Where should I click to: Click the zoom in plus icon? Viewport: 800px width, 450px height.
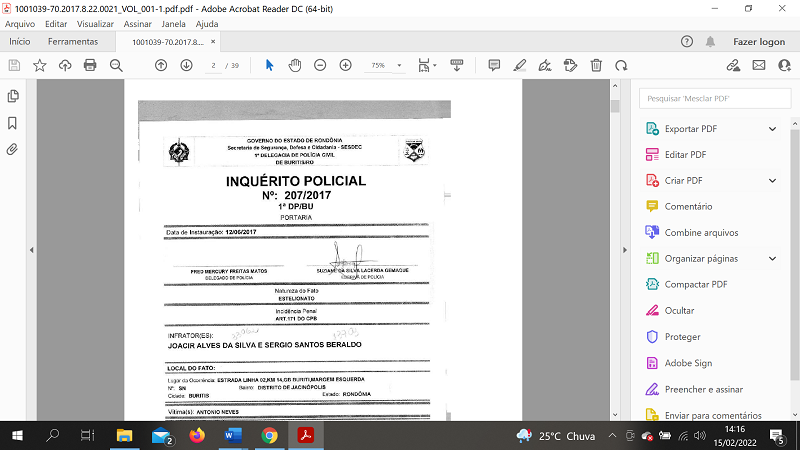pyautogui.click(x=346, y=65)
